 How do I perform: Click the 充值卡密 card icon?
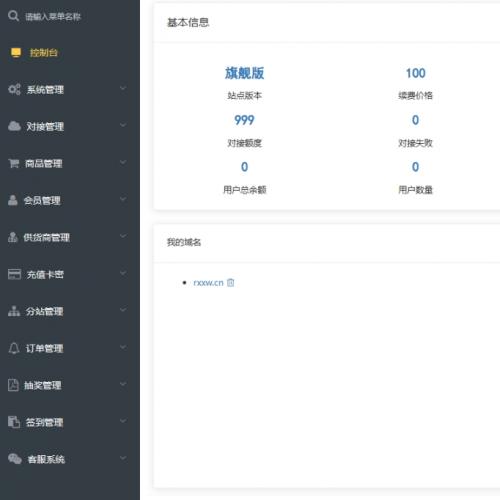(14, 274)
